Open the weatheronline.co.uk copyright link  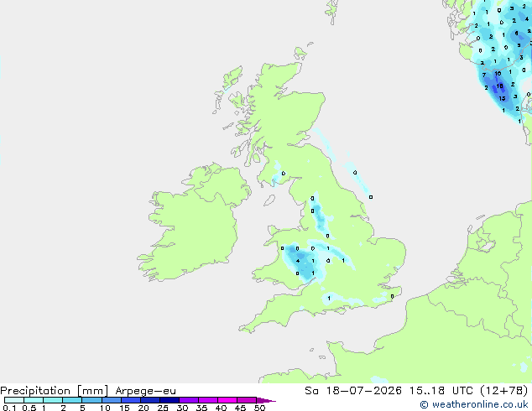coord(474,404)
